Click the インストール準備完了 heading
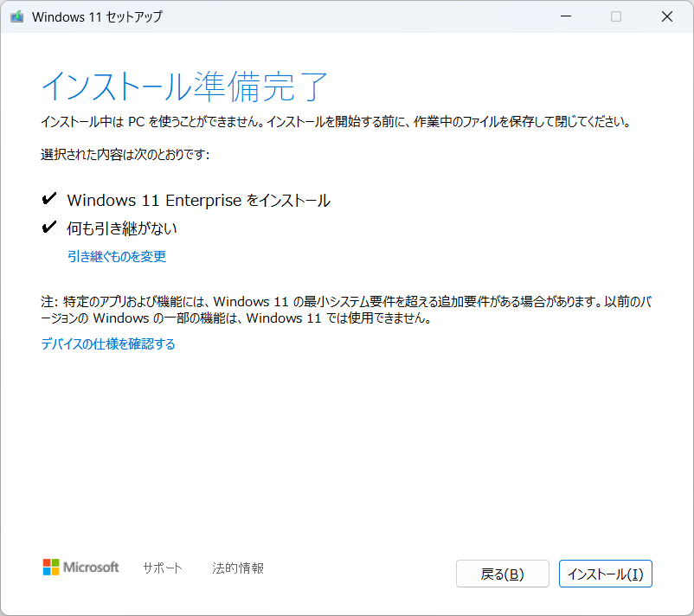Image resolution: width=694 pixels, height=616 pixels. [184, 87]
